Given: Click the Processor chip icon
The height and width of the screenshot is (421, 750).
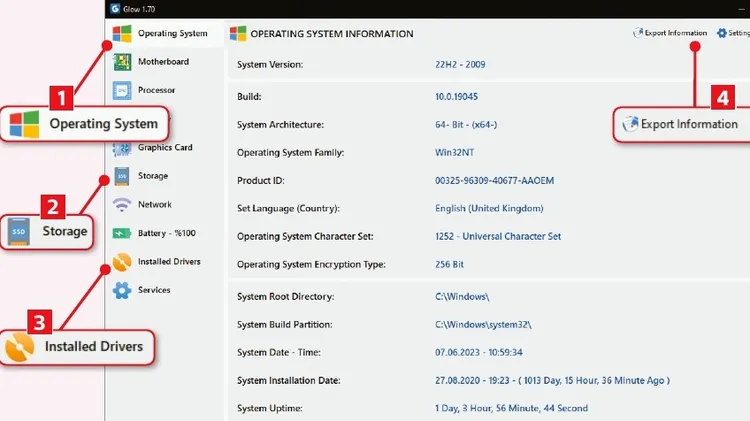Looking at the screenshot, I should (x=122, y=90).
